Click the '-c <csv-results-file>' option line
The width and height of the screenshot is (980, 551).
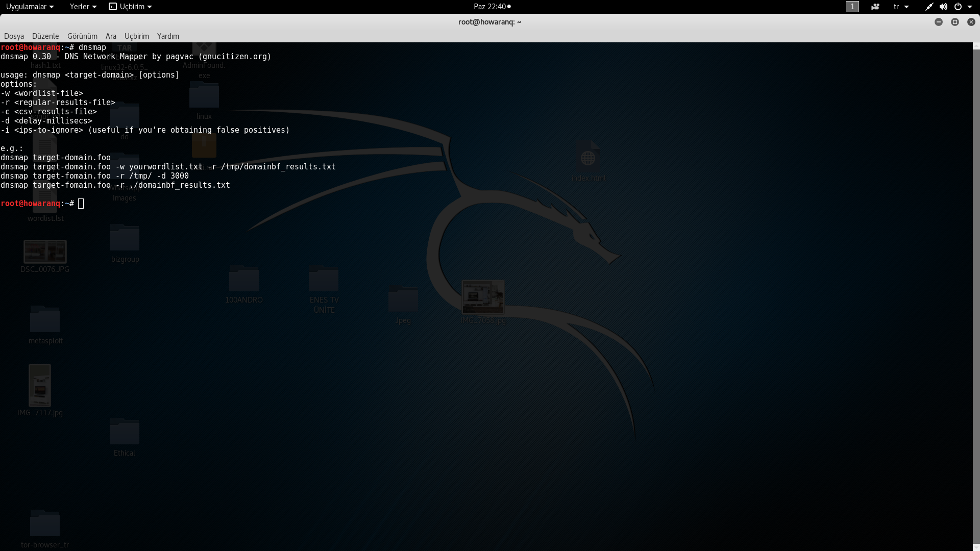point(48,112)
